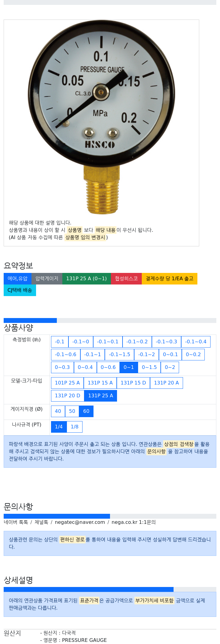Pick the -0.1 measurement range
This screenshot has height=644, width=220.
60,342
